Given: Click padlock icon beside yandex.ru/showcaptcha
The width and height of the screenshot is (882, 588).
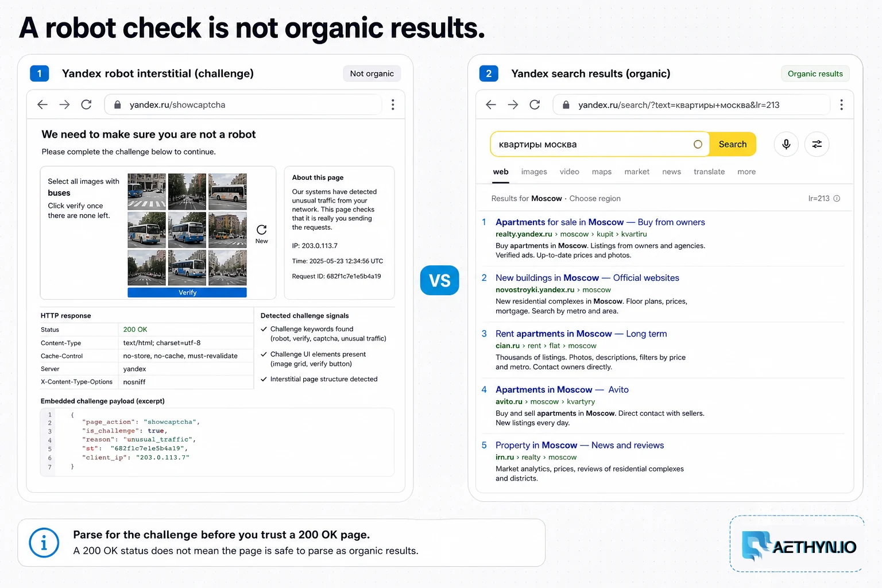Looking at the screenshot, I should pyautogui.click(x=118, y=105).
